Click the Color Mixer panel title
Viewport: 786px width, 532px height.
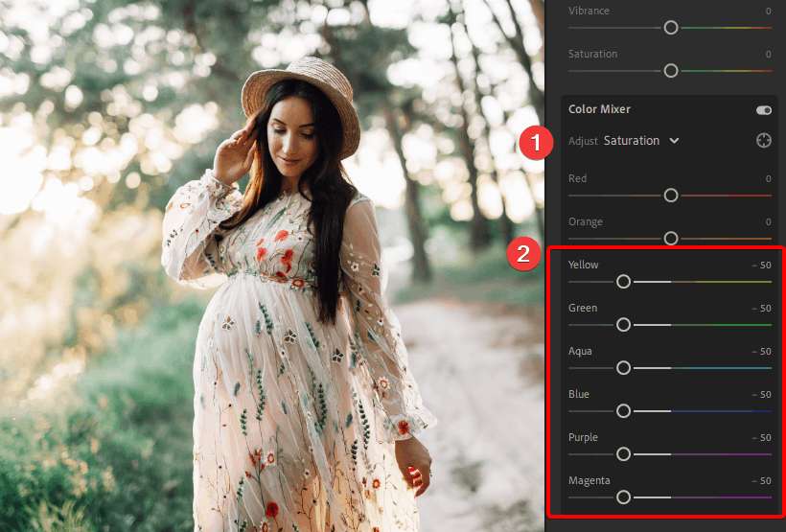pyautogui.click(x=599, y=109)
